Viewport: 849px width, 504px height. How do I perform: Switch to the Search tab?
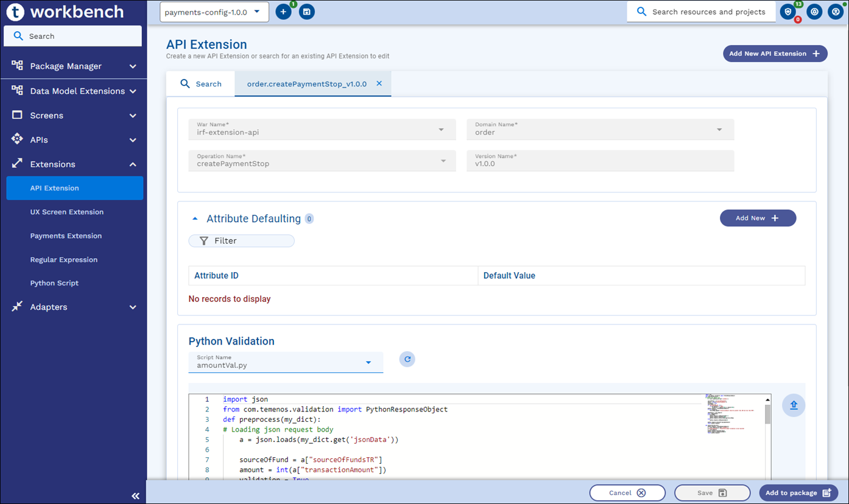click(x=200, y=84)
